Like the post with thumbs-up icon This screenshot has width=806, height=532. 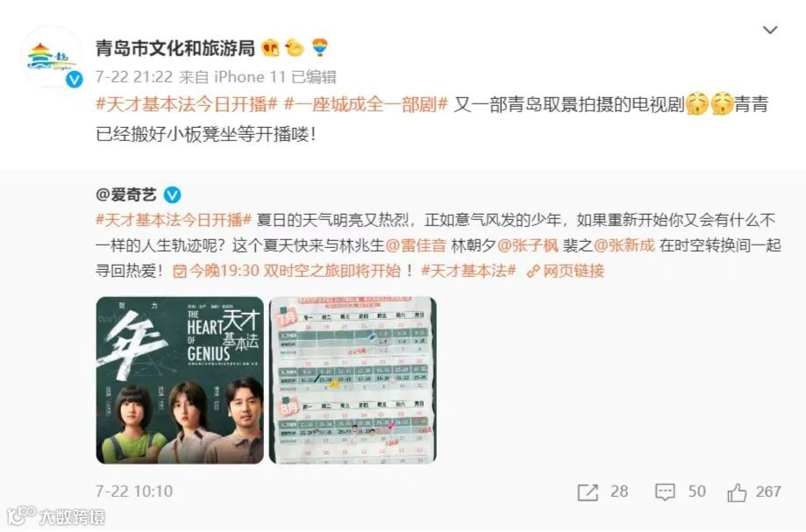pos(737,492)
